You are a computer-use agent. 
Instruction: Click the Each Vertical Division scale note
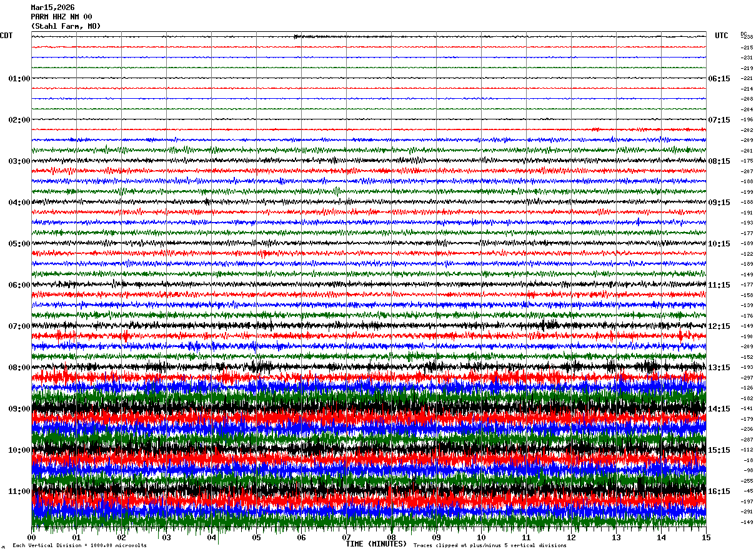tap(80, 546)
